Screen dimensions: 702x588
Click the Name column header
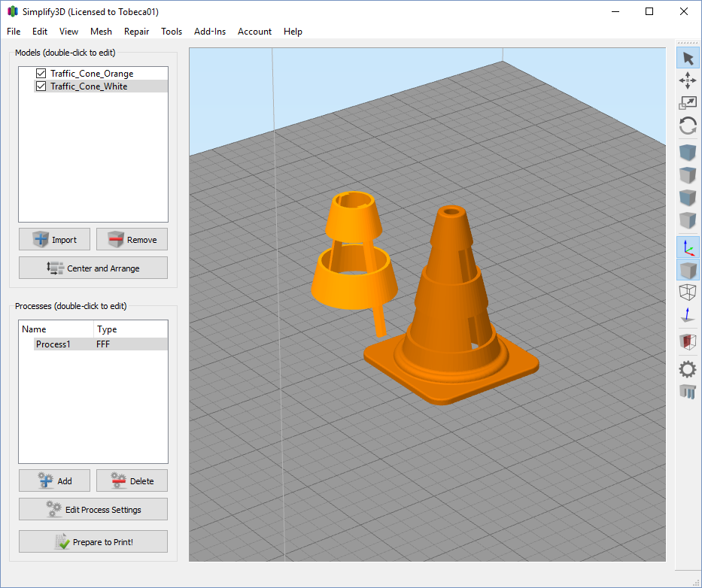(x=56, y=329)
